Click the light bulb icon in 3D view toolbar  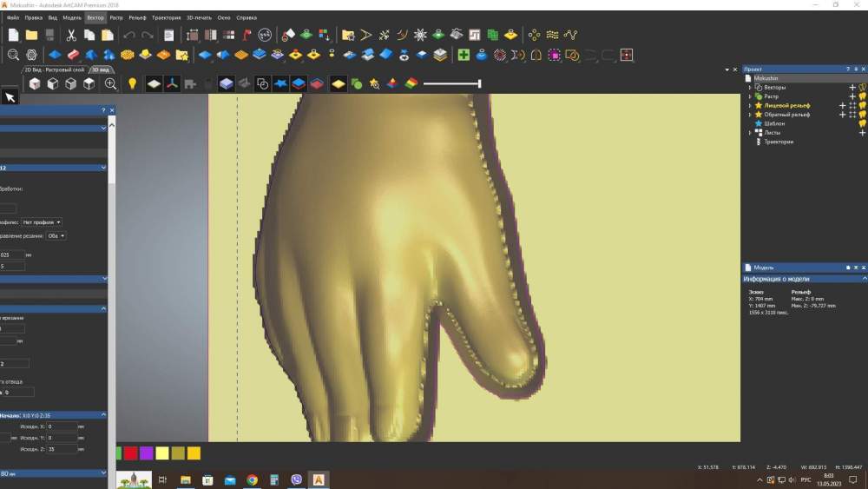[133, 84]
